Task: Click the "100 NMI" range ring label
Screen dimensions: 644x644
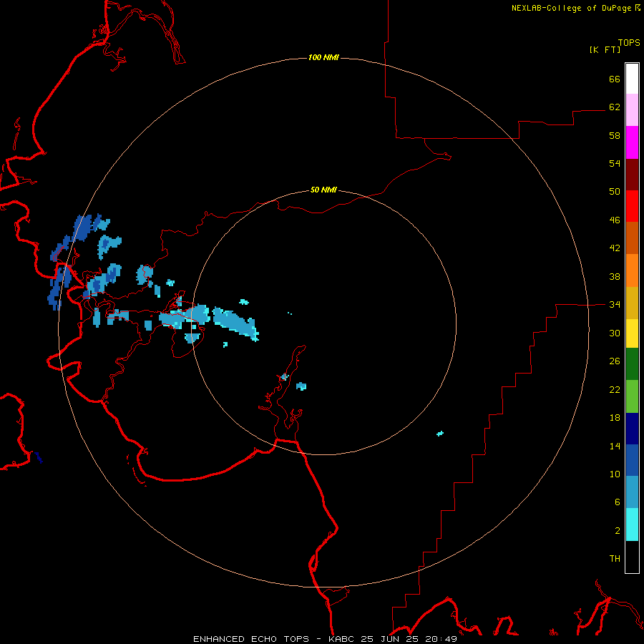Action: [x=323, y=57]
